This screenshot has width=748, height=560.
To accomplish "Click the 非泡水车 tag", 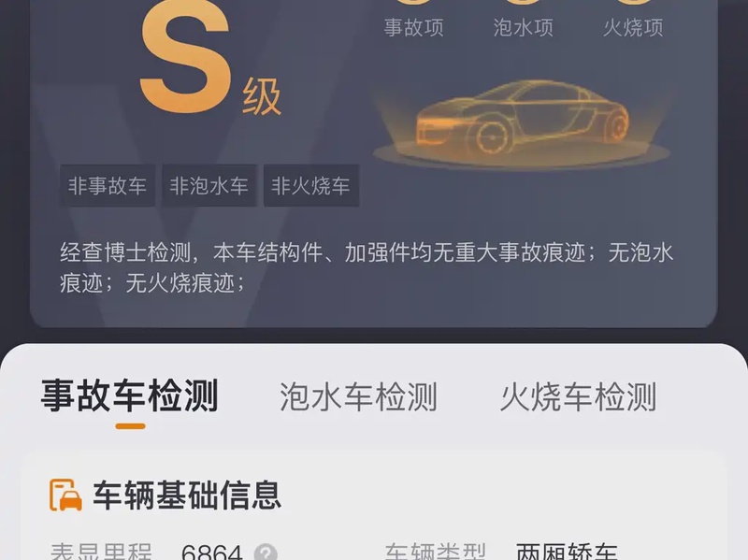I will point(209,185).
